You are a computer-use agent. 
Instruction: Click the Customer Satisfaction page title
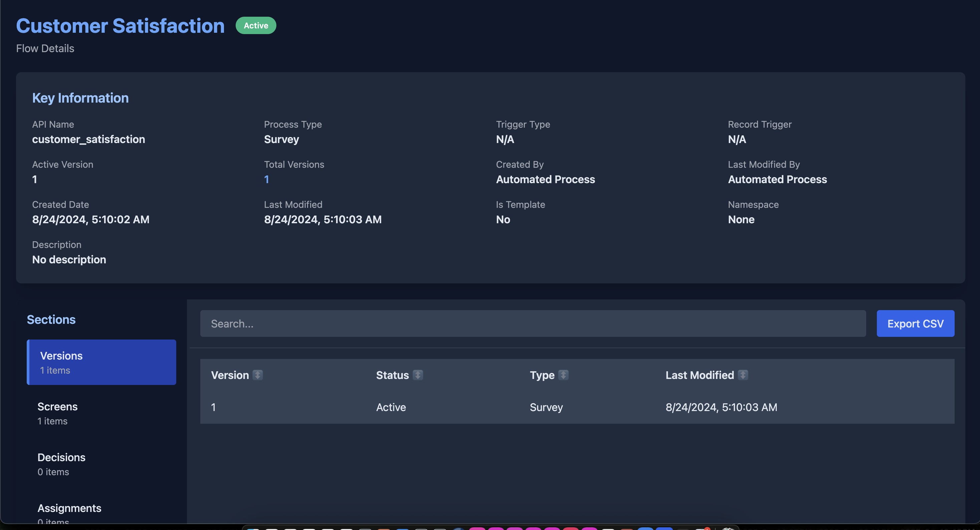120,26
